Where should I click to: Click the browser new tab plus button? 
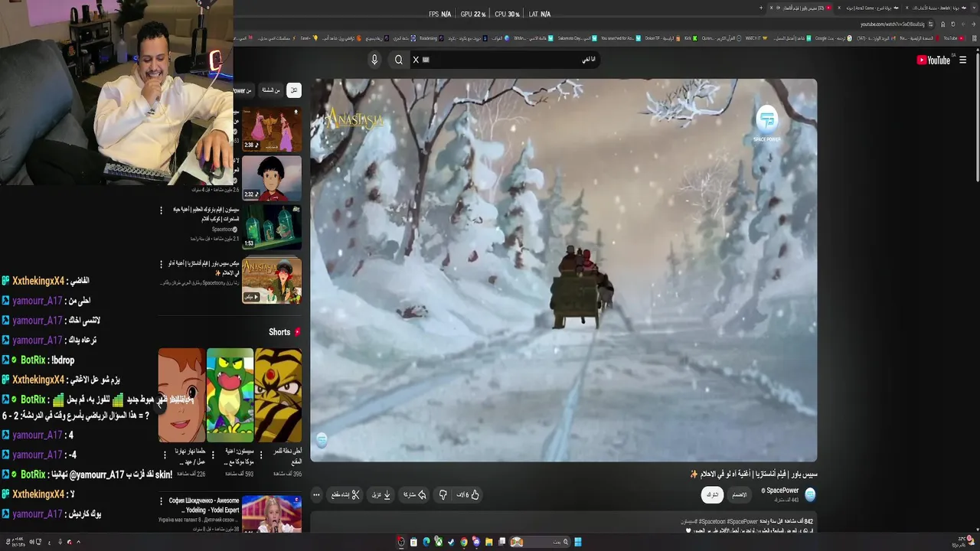click(761, 8)
